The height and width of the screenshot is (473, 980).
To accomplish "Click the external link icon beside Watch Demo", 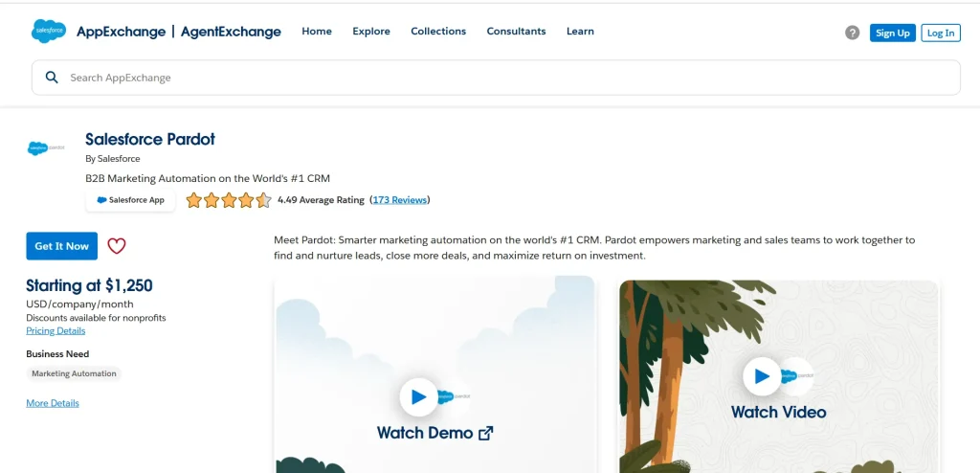I will [x=485, y=433].
